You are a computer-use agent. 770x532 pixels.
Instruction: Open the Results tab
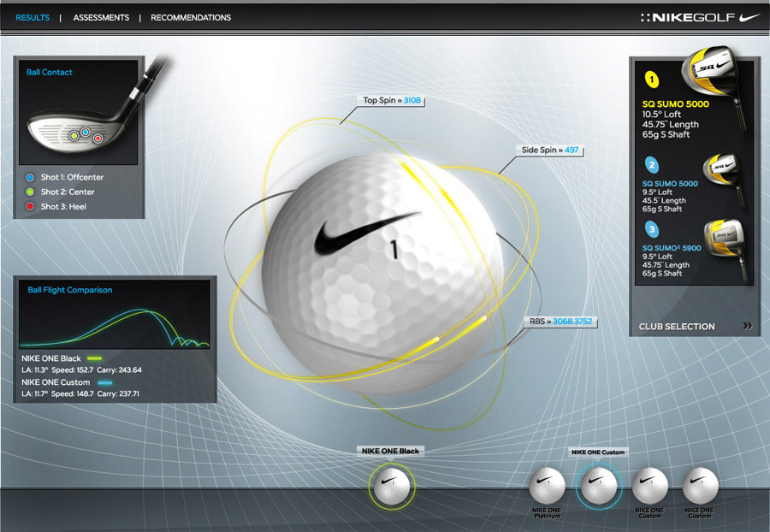point(33,18)
